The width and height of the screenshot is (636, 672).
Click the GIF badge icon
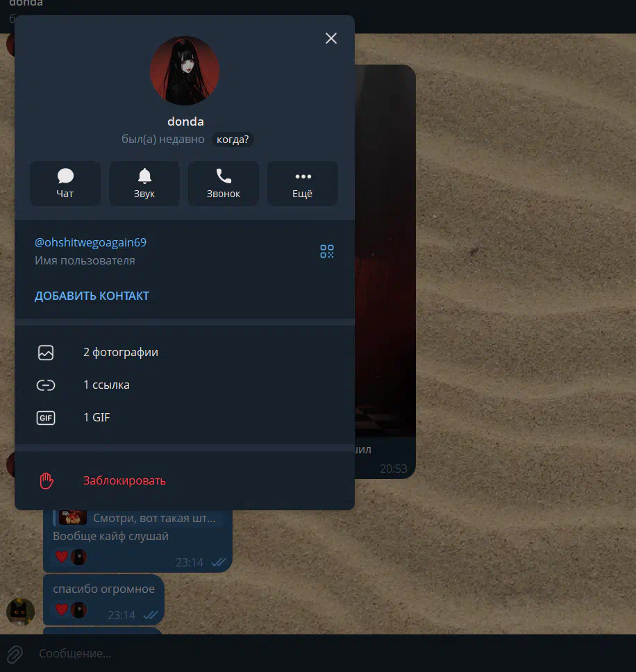point(46,418)
